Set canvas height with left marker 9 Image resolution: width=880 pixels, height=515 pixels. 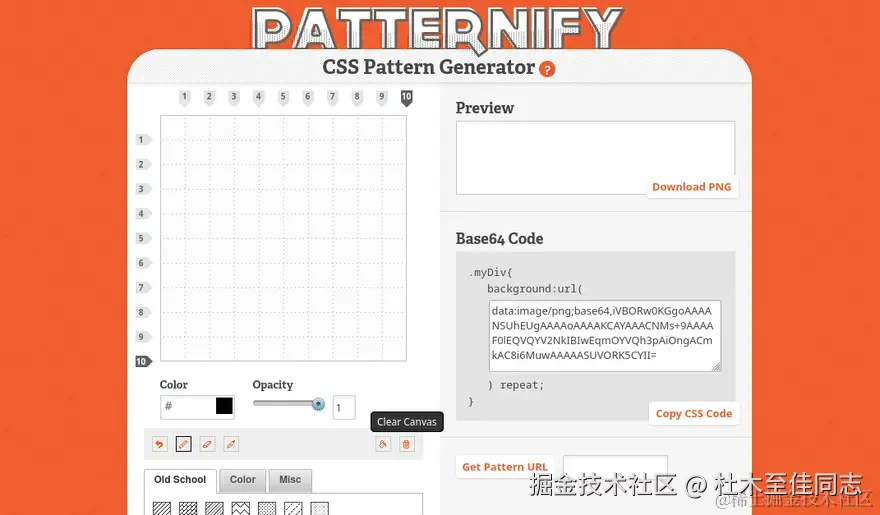point(143,337)
